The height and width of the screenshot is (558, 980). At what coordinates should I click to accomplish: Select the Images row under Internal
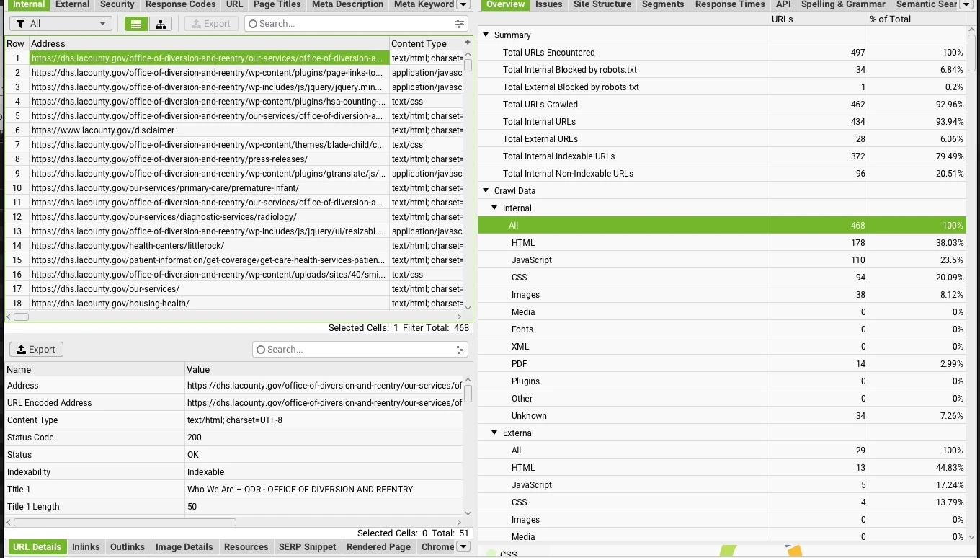[721, 295]
